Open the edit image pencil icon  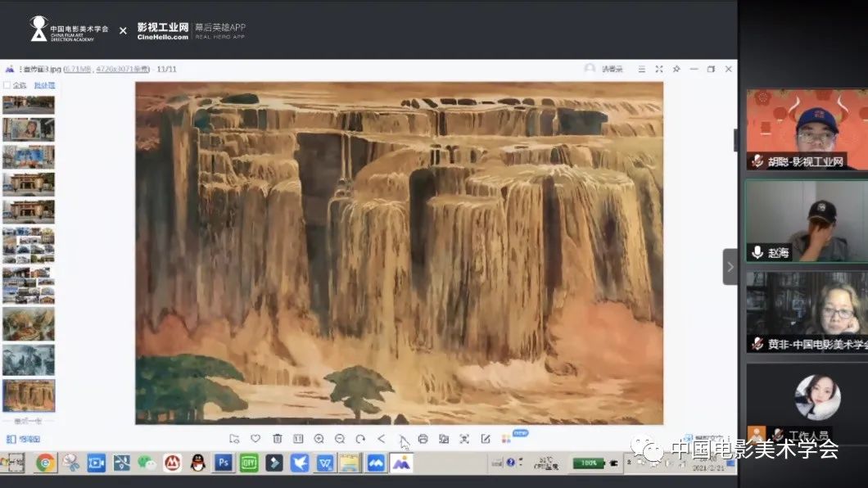pyautogui.click(x=486, y=439)
